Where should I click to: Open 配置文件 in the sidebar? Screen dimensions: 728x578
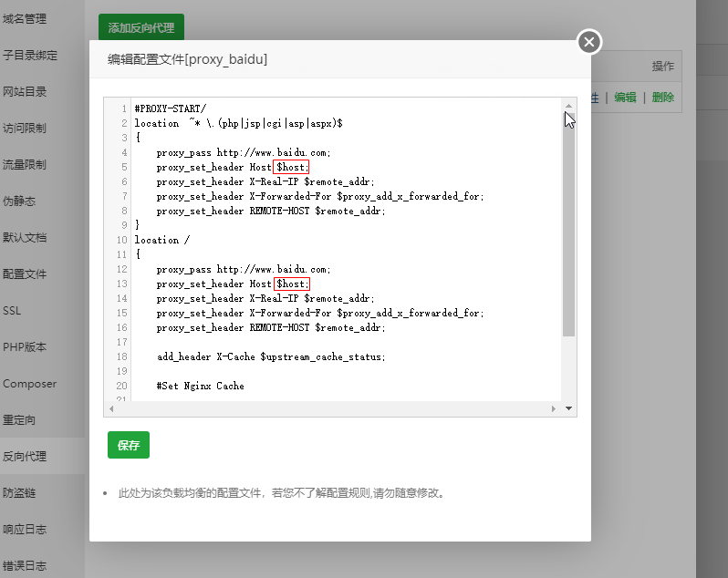24,274
